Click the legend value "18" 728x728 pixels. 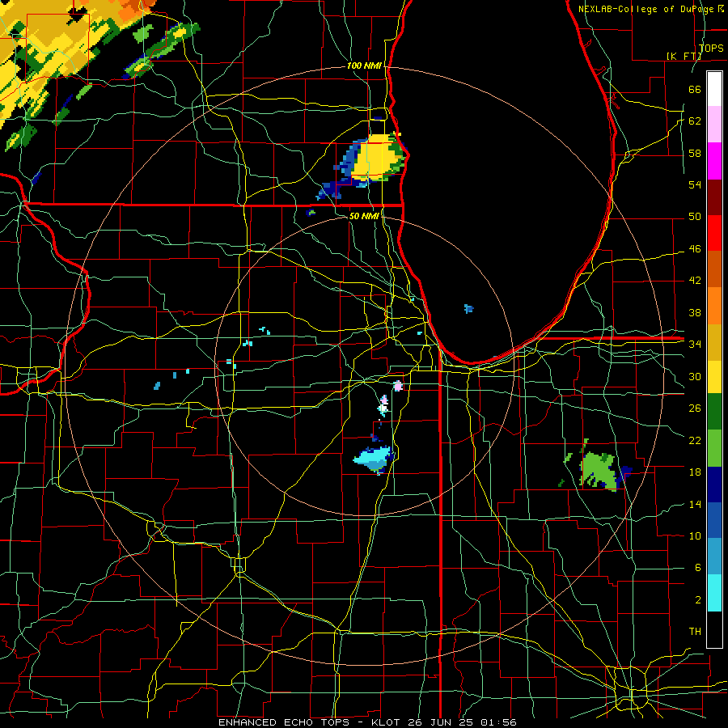(x=695, y=472)
